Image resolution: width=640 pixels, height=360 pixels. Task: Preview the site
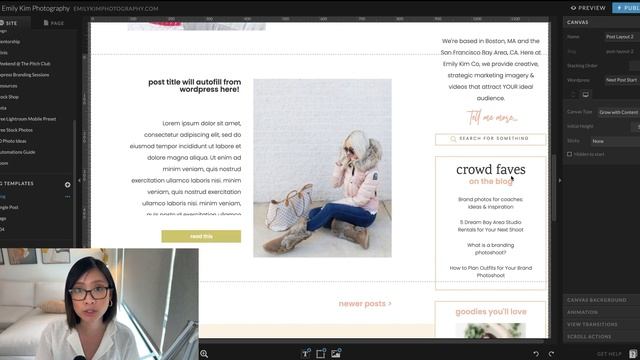click(x=588, y=8)
